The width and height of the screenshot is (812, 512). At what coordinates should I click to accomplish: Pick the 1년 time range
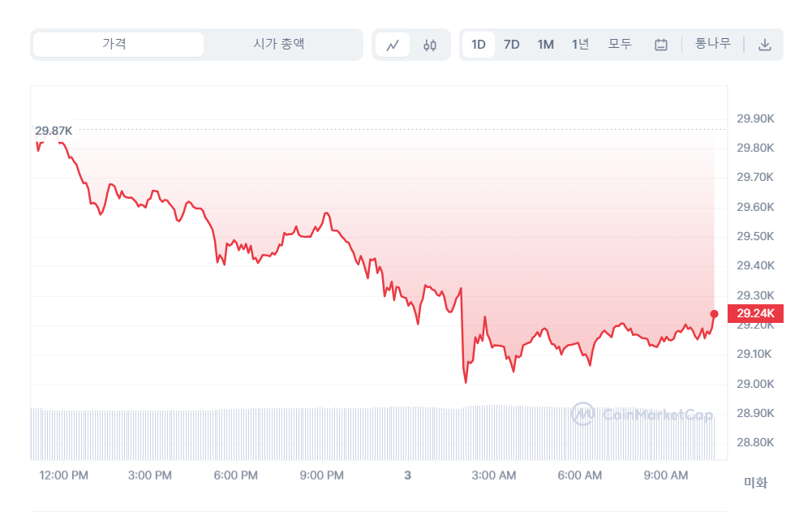click(580, 45)
